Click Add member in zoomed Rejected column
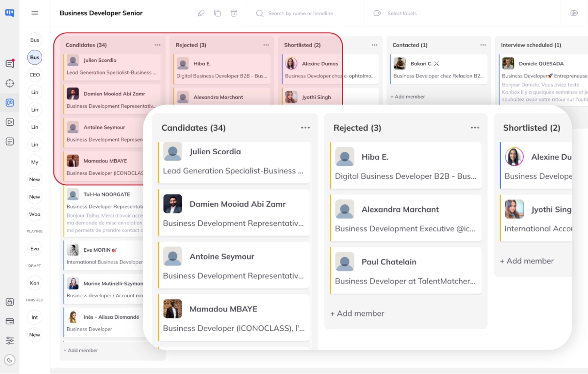Screen dimensions: 588x374 tap(357, 313)
